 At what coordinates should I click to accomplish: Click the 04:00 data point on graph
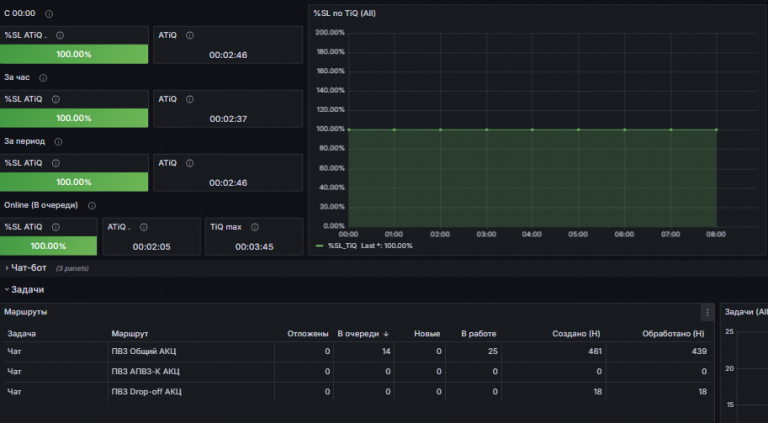(x=532, y=130)
